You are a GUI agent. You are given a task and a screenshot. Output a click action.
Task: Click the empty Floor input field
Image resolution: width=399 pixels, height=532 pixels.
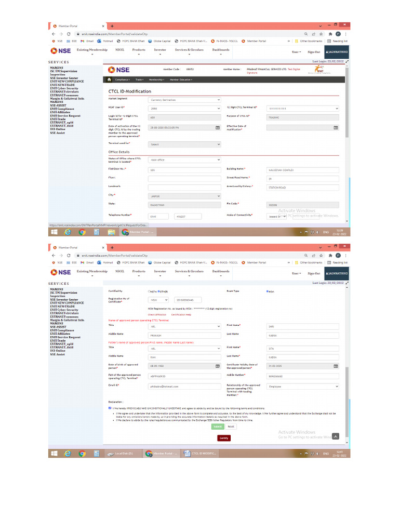coord(184,179)
